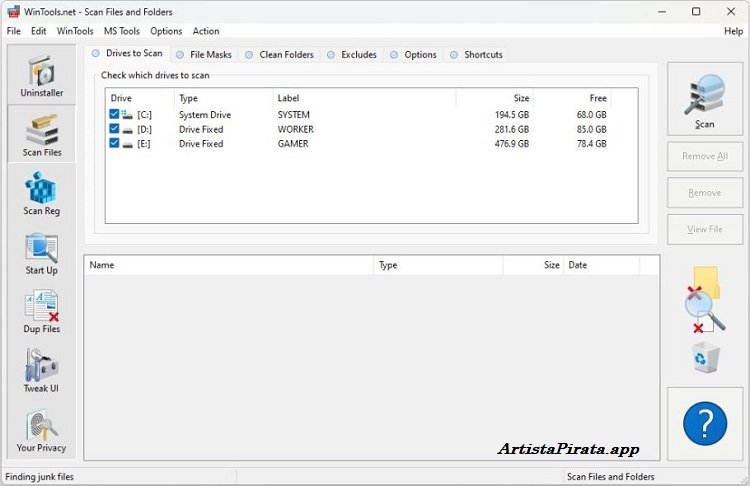Click the 78.4 GB free value
750x486 pixels.
pyautogui.click(x=592, y=144)
